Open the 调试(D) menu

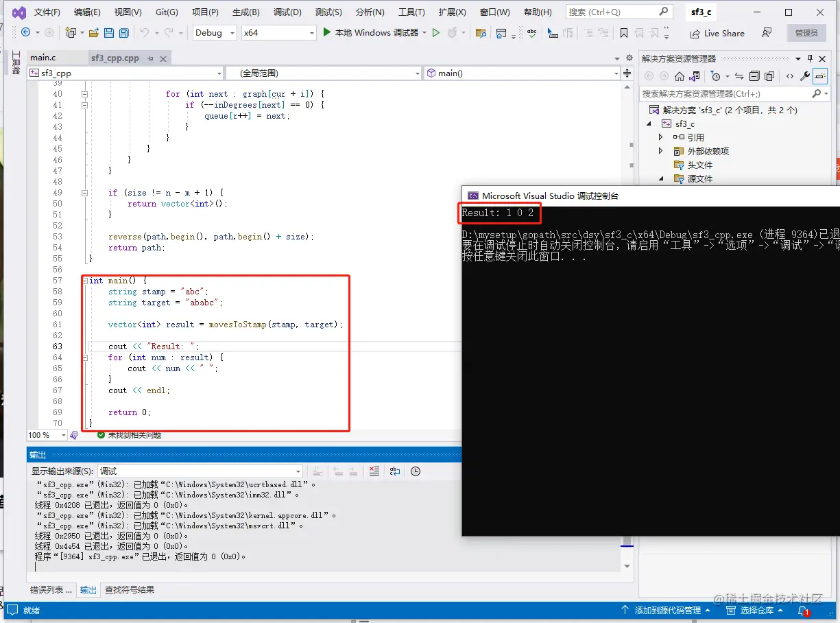coord(287,12)
